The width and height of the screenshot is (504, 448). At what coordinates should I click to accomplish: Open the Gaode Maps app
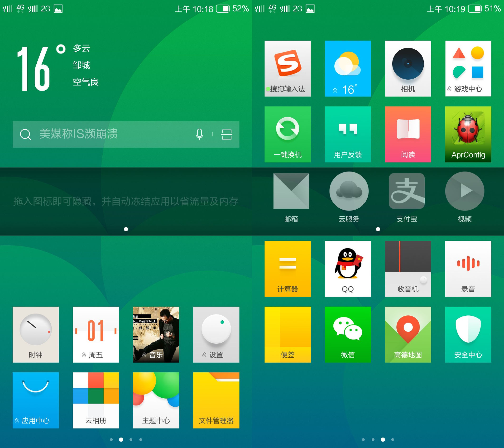[x=408, y=334]
